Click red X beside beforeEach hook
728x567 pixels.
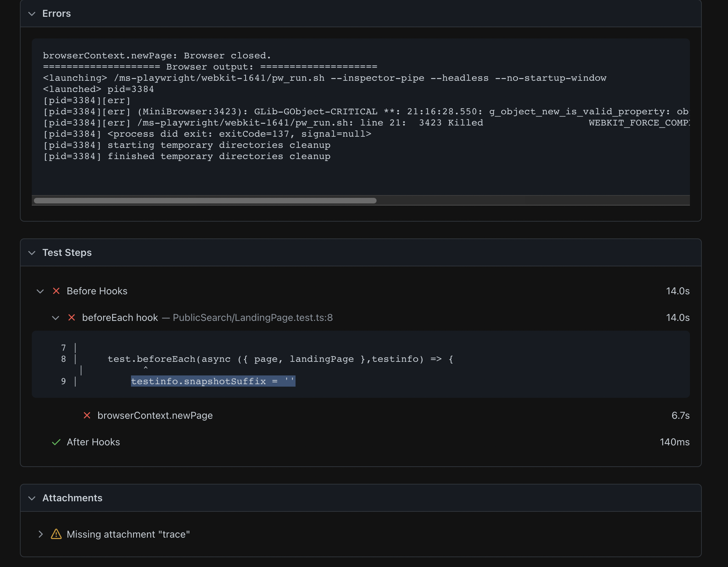(x=72, y=318)
